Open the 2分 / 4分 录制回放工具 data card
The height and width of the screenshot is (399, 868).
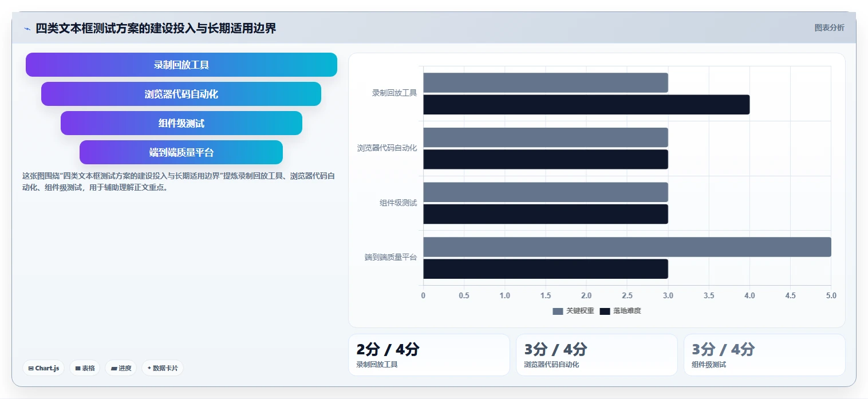(429, 355)
